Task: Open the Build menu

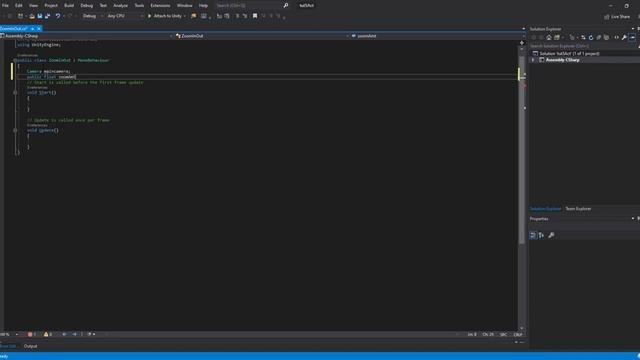Action: (x=69, y=6)
